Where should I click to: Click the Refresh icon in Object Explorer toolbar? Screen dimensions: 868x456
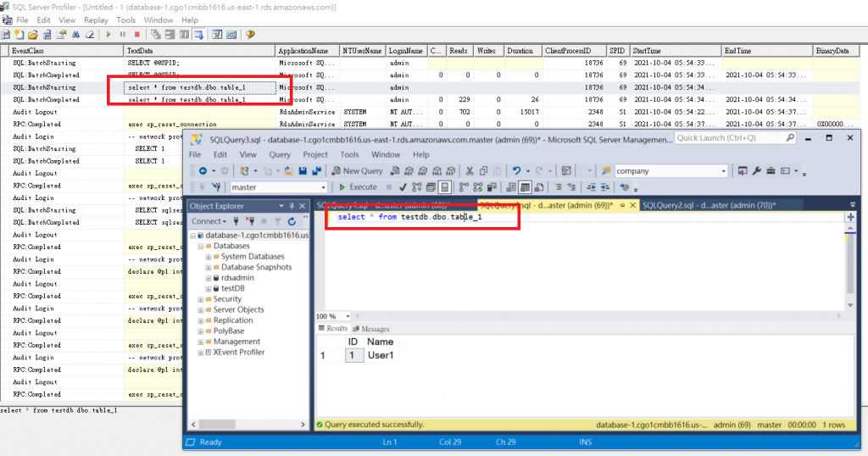292,221
